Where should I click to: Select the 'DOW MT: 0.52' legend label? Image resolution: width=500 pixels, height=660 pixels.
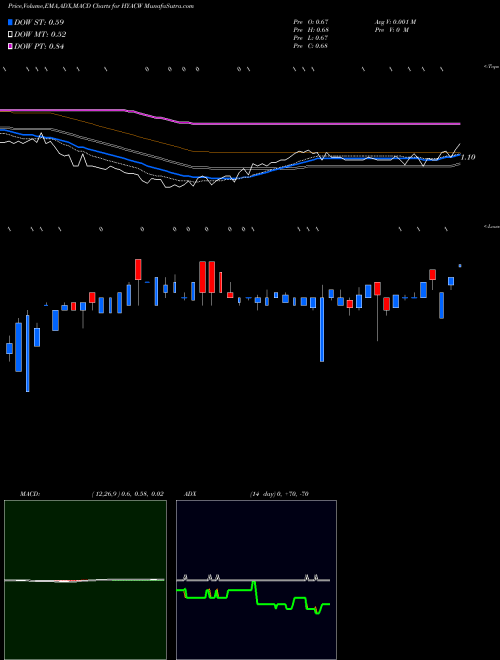click(40, 35)
